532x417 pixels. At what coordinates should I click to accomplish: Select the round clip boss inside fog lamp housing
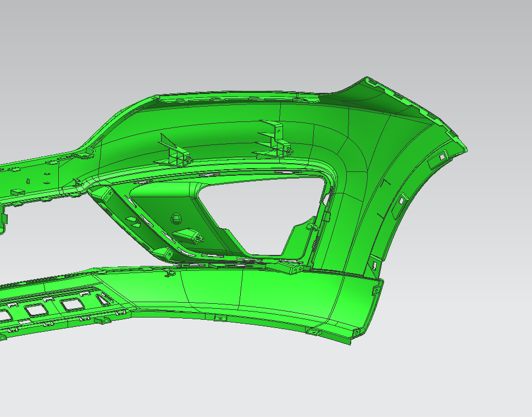[x=176, y=219]
